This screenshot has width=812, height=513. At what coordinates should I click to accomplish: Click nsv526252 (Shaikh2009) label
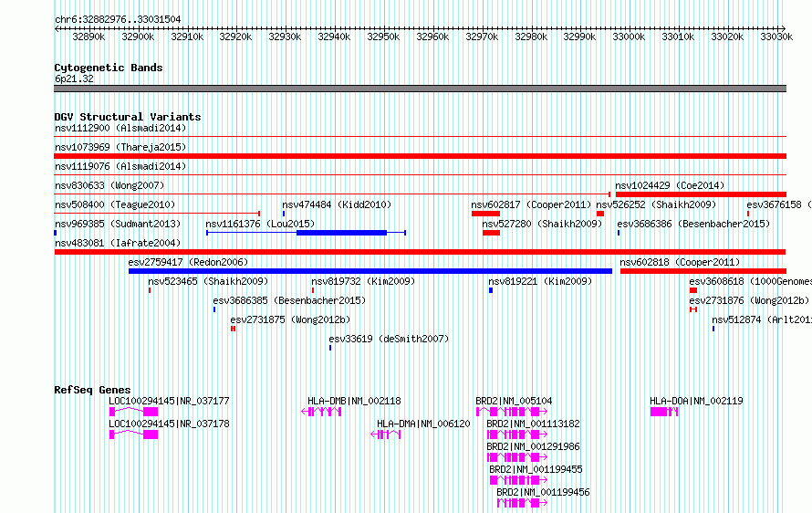click(x=656, y=204)
